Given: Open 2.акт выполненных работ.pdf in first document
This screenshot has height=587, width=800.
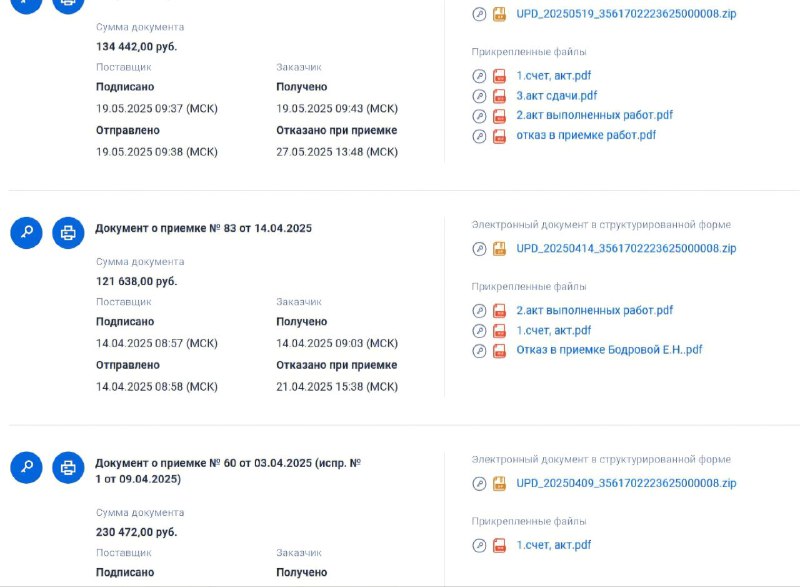Looking at the screenshot, I should (594, 115).
